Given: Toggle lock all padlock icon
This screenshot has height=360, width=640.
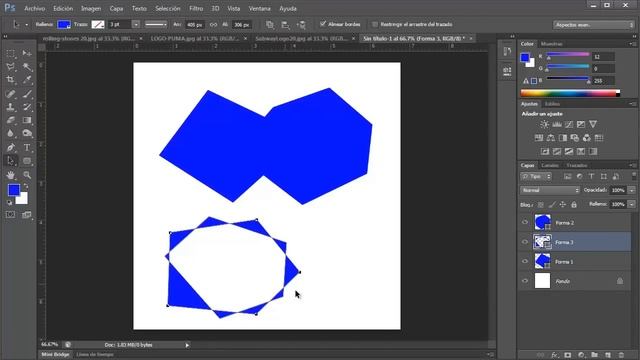Looking at the screenshot, I should coord(574,204).
